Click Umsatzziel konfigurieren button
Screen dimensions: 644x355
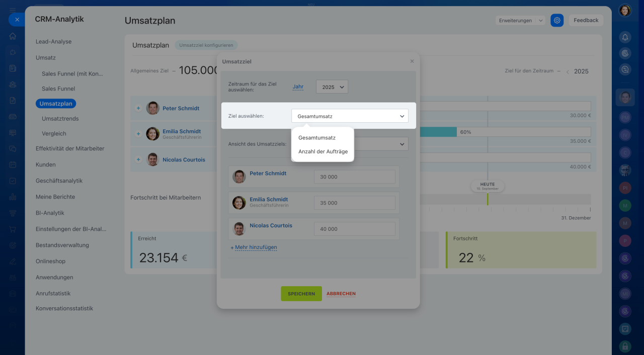pos(206,45)
